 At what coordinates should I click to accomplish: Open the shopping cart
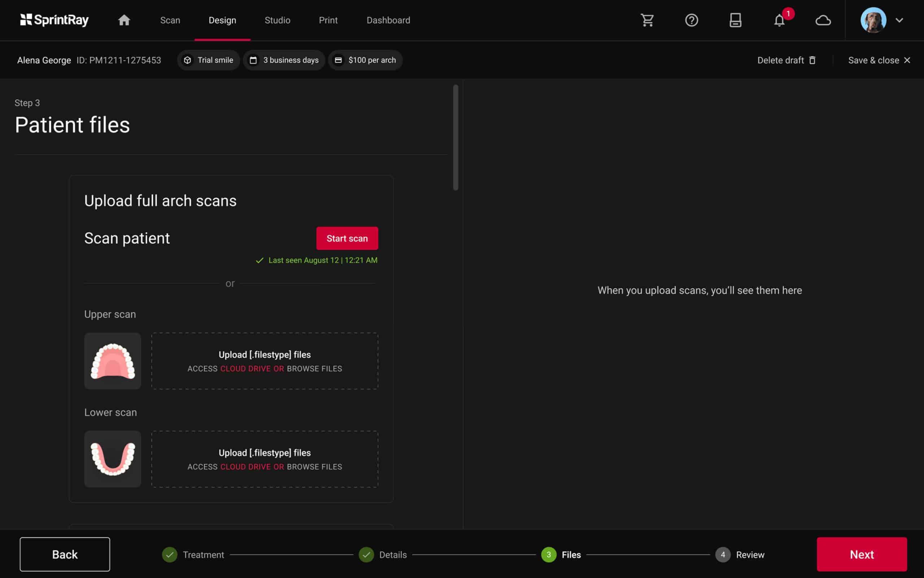click(x=647, y=20)
